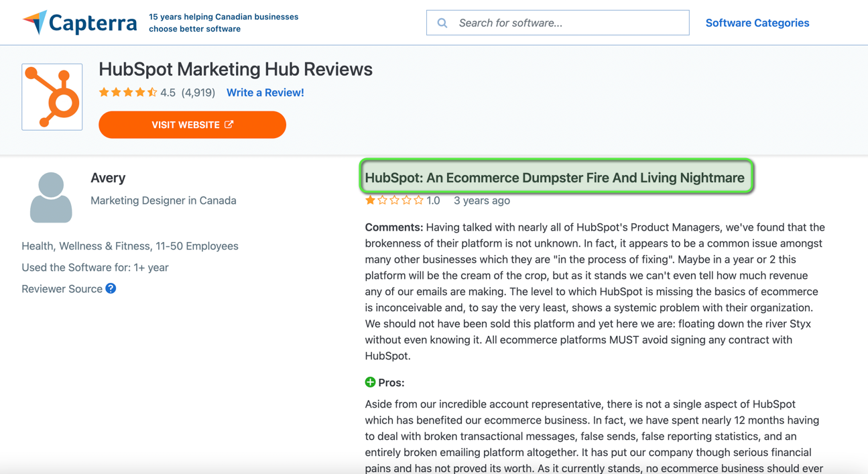Click the green Pros plus icon
This screenshot has width=868, height=474.
(370, 382)
